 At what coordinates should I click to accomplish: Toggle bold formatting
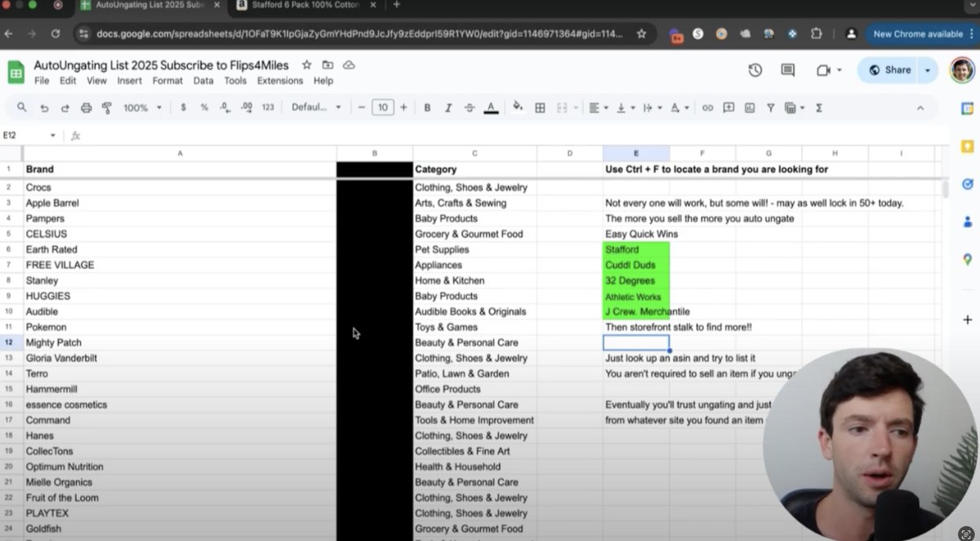click(427, 107)
